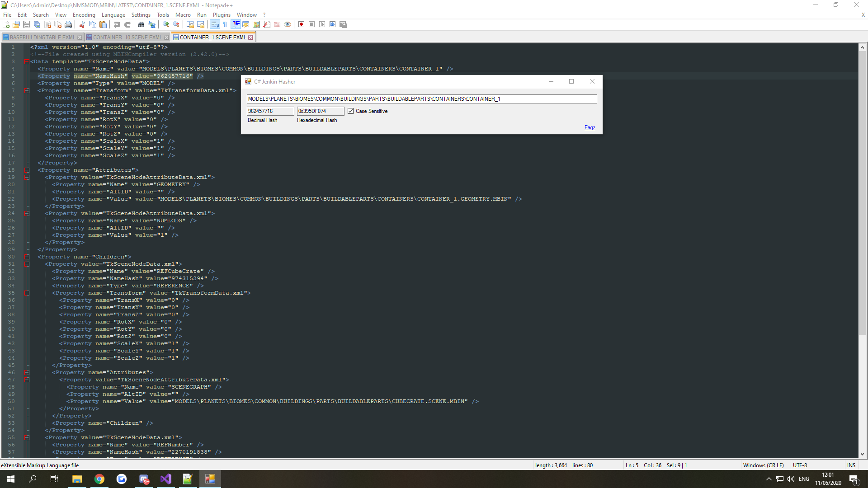Image resolution: width=868 pixels, height=488 pixels.
Task: Save the current file via toolbar
Action: pyautogui.click(x=27, y=24)
